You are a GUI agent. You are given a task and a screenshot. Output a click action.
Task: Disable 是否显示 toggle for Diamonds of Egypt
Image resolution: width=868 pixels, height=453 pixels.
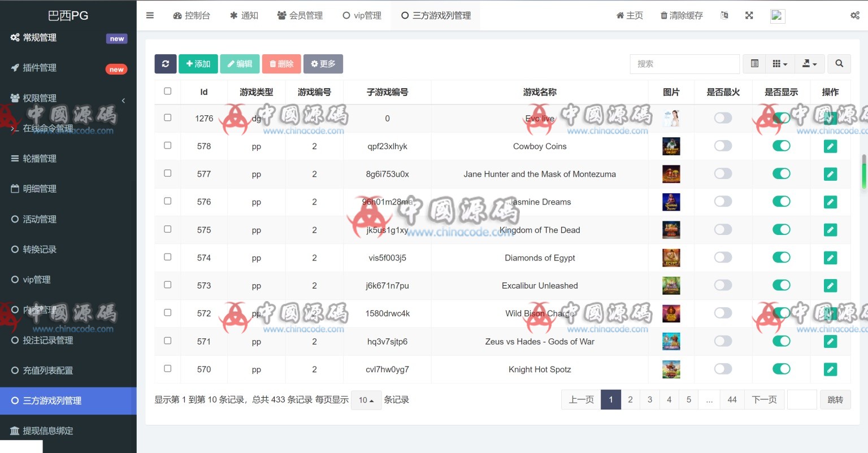pos(781,258)
